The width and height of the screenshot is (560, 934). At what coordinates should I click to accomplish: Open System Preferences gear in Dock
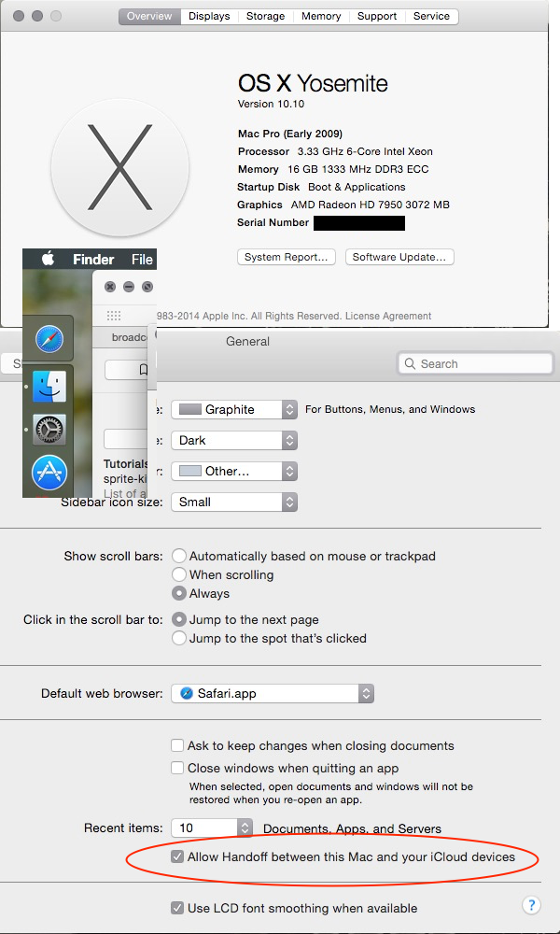[49, 430]
